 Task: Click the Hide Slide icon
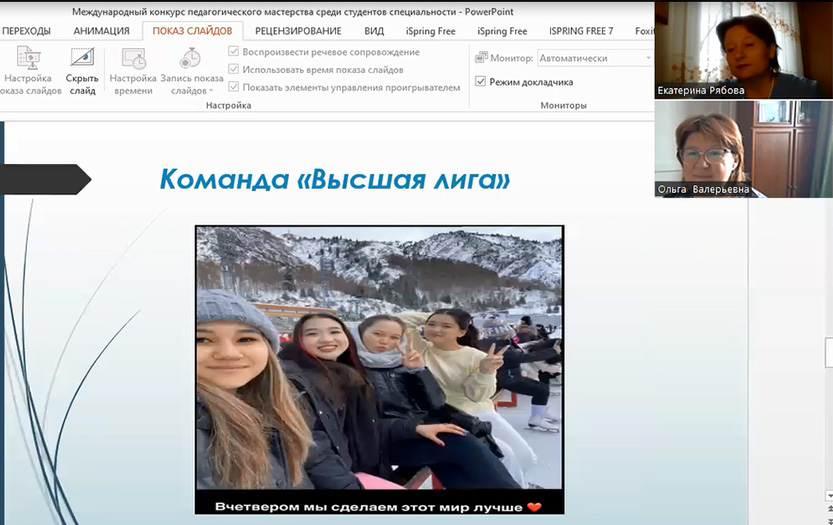pos(82,70)
